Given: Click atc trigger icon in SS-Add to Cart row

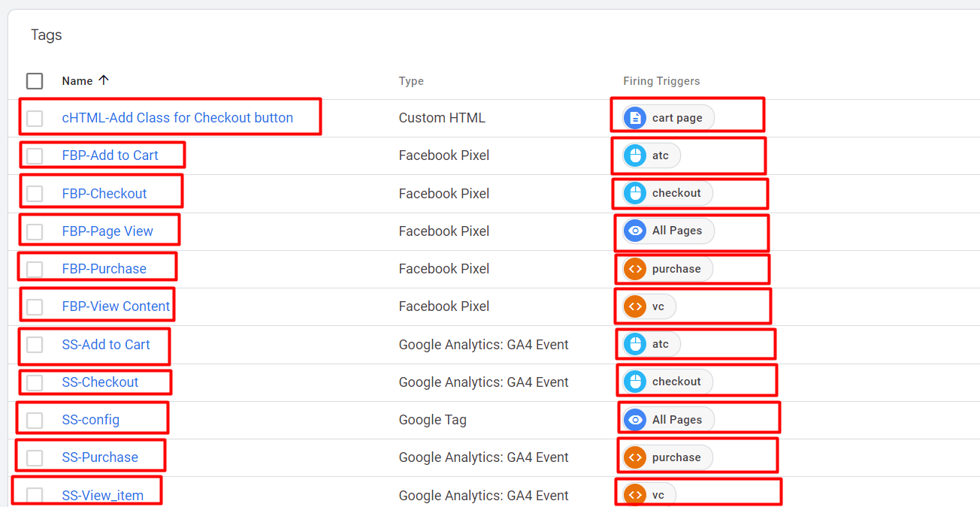Looking at the screenshot, I should (635, 344).
